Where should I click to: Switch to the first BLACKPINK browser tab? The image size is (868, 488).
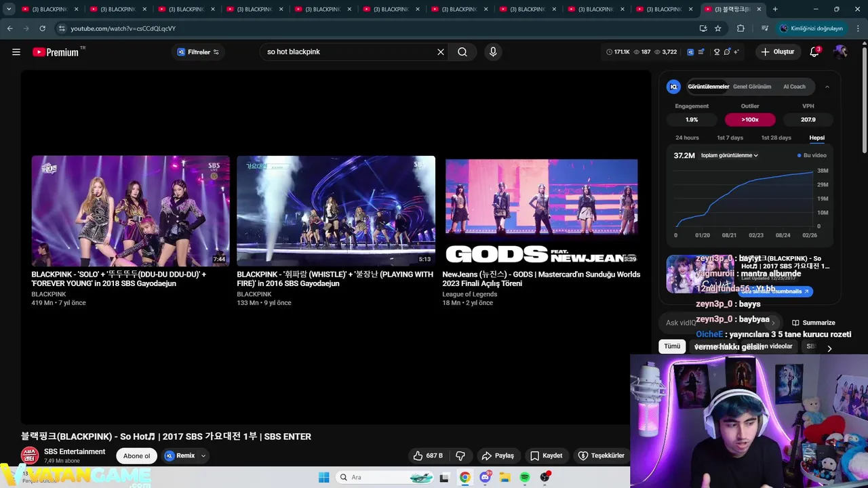[49, 9]
